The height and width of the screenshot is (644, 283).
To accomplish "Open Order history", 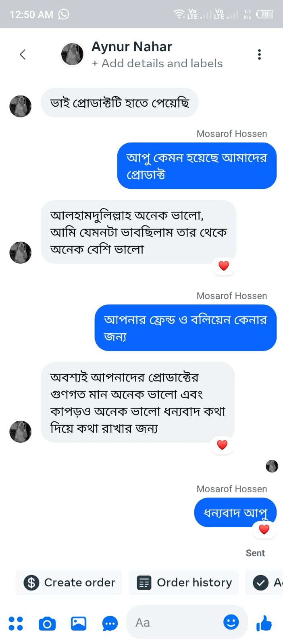I will (183, 582).
